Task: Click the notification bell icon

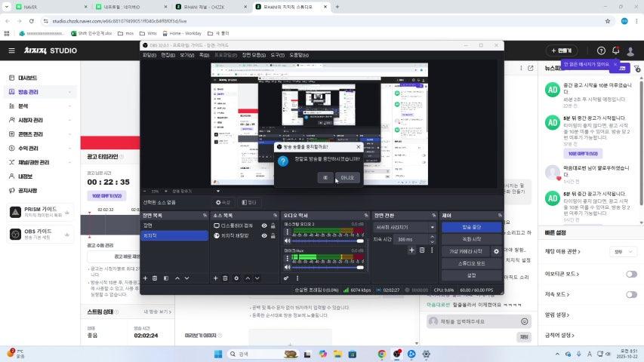Action: (616, 51)
